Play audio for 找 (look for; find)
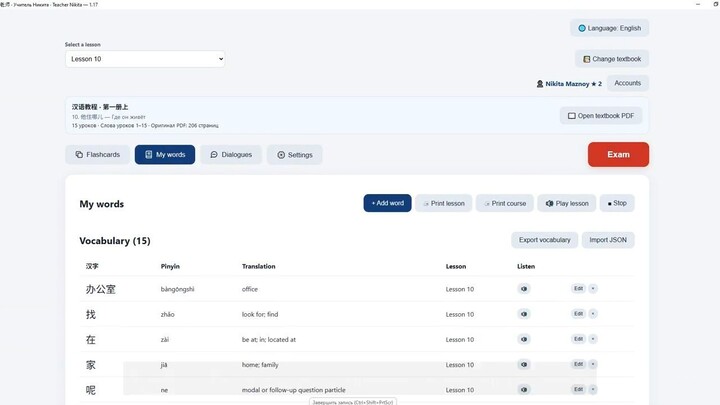 click(524, 314)
